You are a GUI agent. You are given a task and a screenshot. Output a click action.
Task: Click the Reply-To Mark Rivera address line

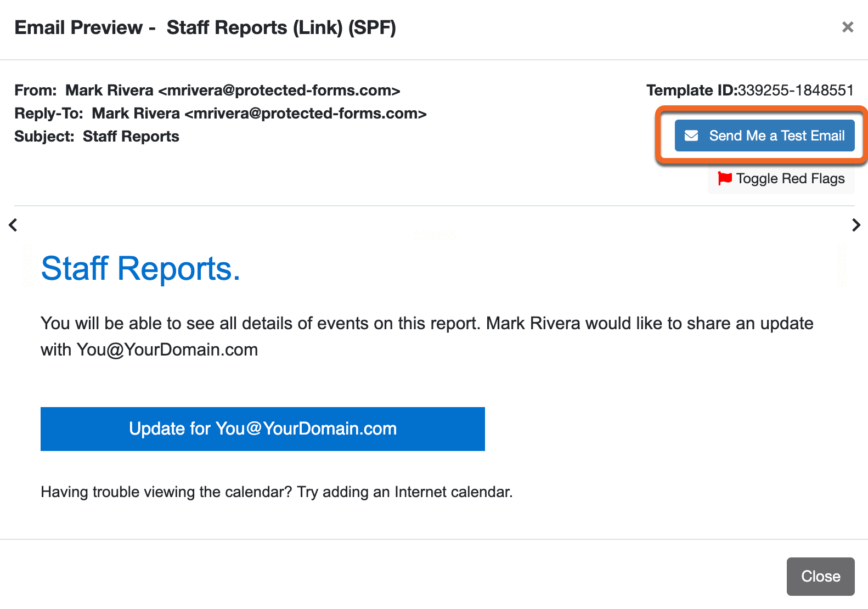click(221, 114)
